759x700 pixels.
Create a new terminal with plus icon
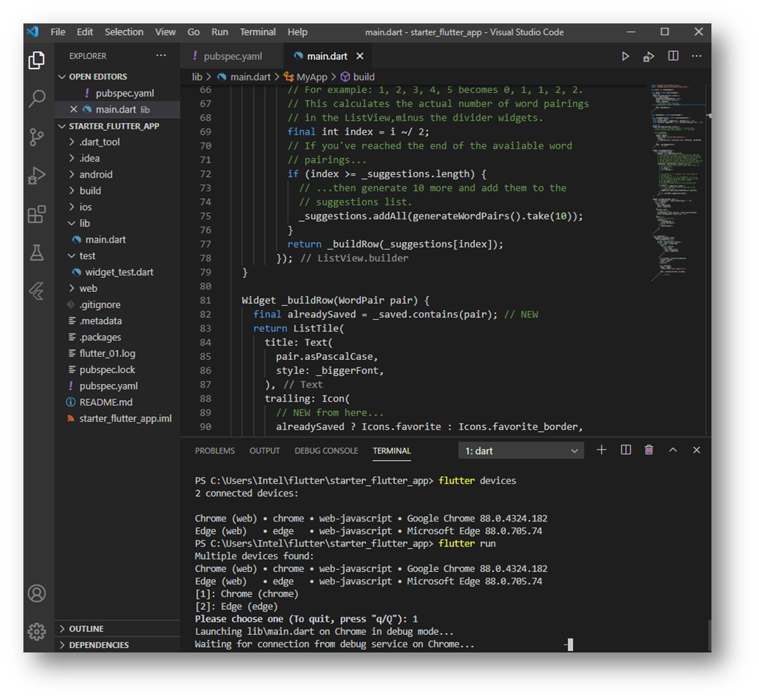[601, 450]
